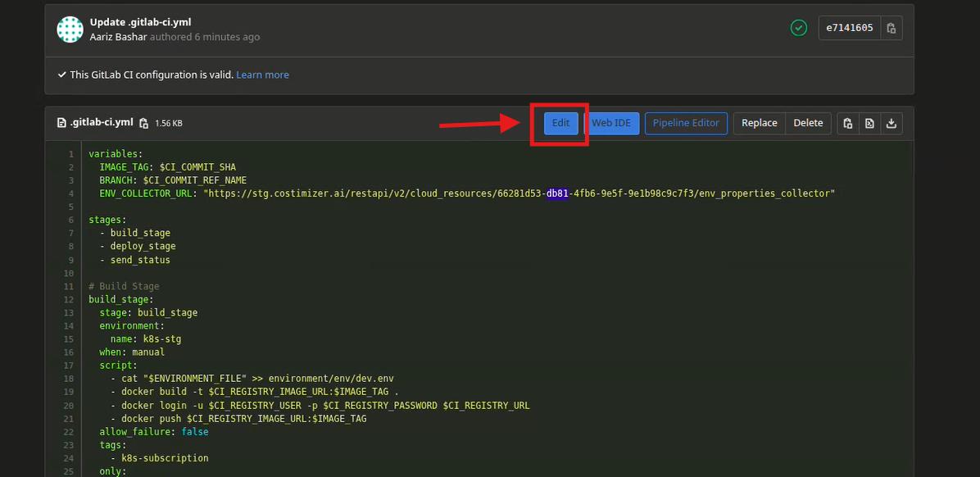980x477 pixels.
Task: Click 'stage: build_stage' line
Action: pyautogui.click(x=149, y=312)
